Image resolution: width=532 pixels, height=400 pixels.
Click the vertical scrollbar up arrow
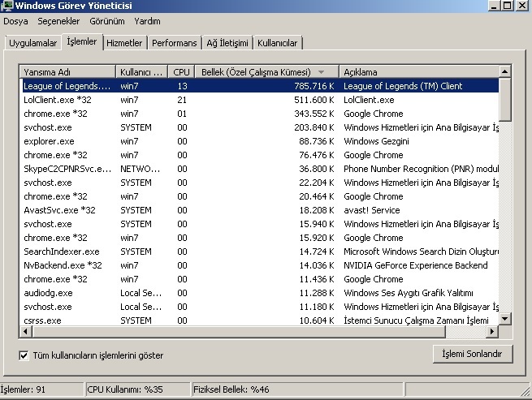click(x=504, y=71)
